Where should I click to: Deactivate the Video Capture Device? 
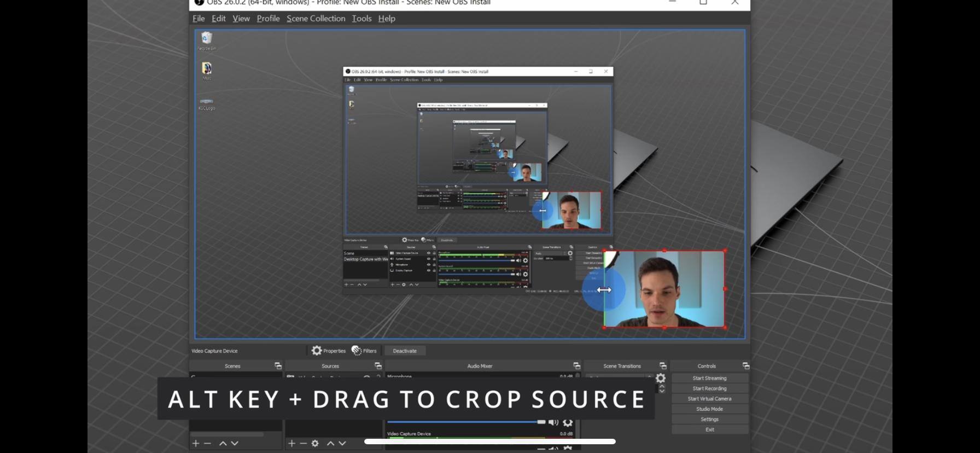[405, 351]
